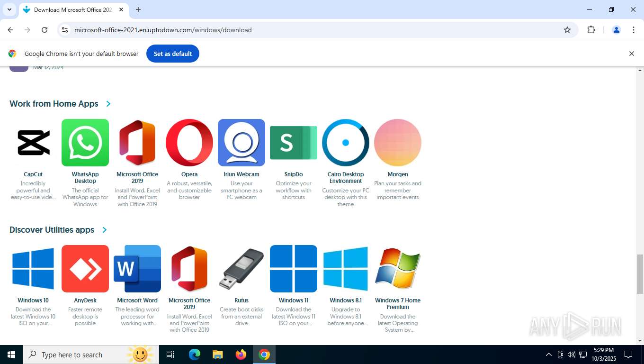The height and width of the screenshot is (364, 644).
Task: Open the Morgen app icon
Action: [x=398, y=143]
